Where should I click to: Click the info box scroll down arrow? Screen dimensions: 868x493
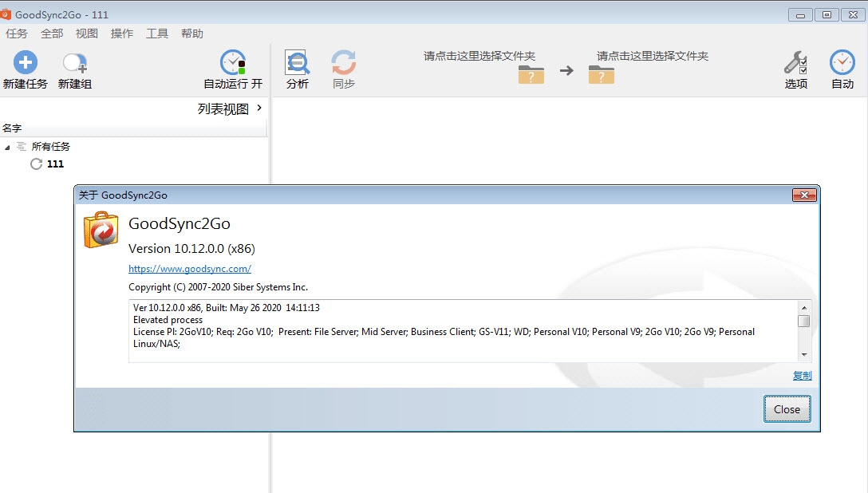click(804, 355)
